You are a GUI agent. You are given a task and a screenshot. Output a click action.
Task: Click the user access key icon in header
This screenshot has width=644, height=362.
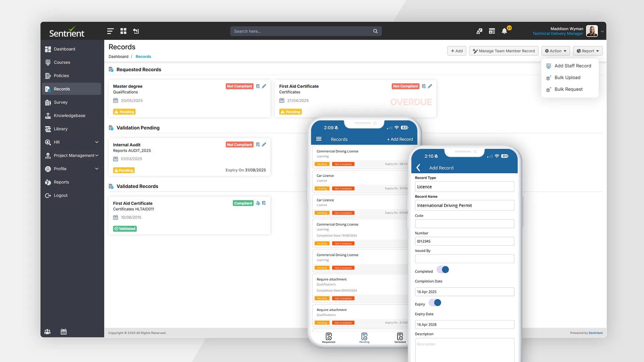(x=479, y=31)
